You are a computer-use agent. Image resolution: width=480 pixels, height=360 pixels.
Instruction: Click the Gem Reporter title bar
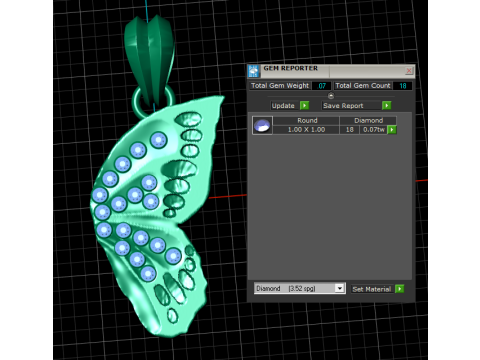point(332,71)
